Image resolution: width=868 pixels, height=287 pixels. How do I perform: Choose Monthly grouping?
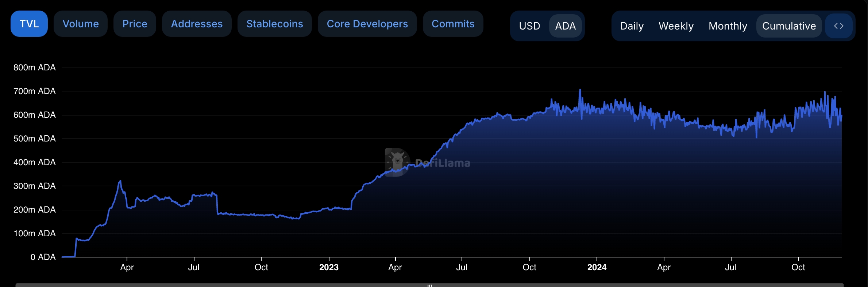[728, 26]
